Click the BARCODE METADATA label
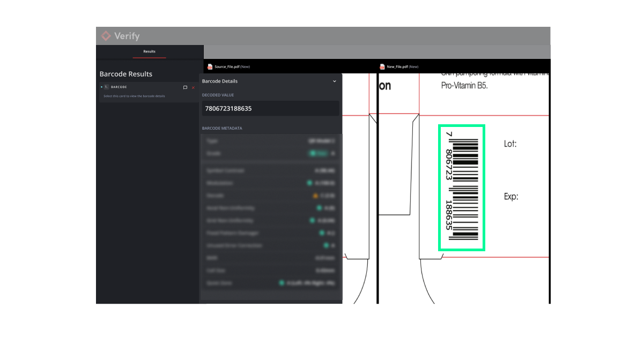The image size is (644, 338). (222, 129)
